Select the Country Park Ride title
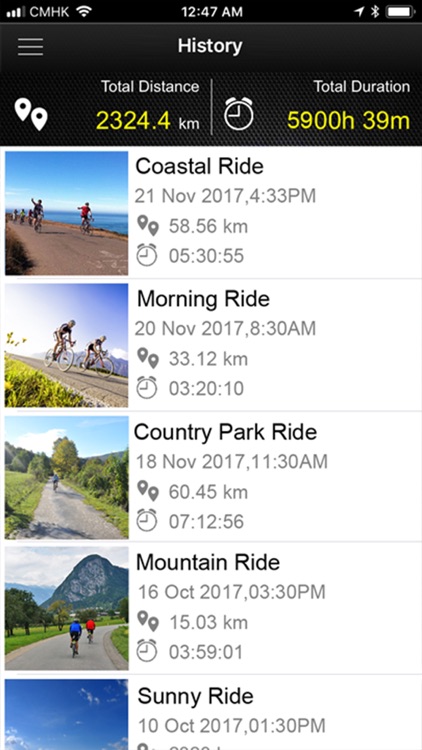Screen dimensions: 422x750 tap(225, 432)
